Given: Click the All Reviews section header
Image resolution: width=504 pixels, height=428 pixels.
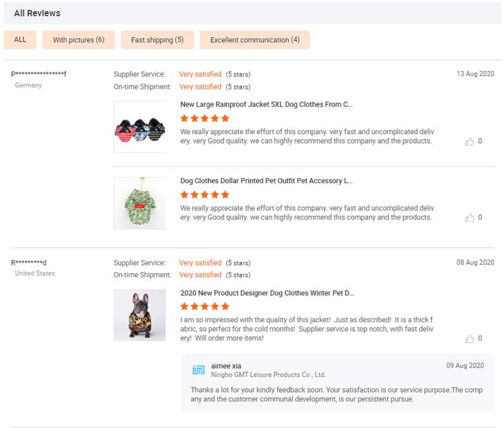Looking at the screenshot, I should [x=37, y=13].
